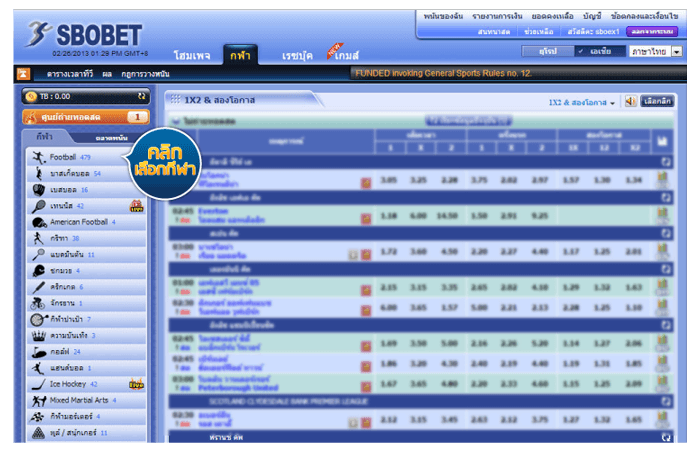The image size is (700, 450).
Task: Open cycling (จักรยาน) category
Action: pos(87,303)
